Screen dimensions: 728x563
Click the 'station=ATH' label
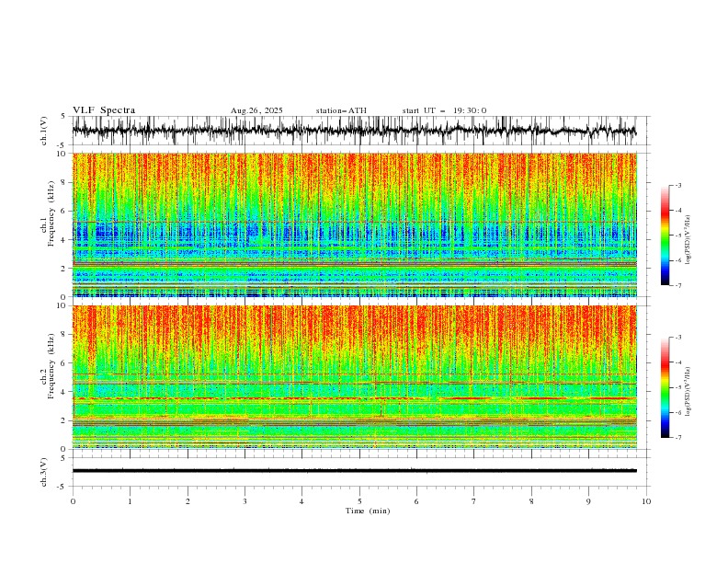(341, 110)
